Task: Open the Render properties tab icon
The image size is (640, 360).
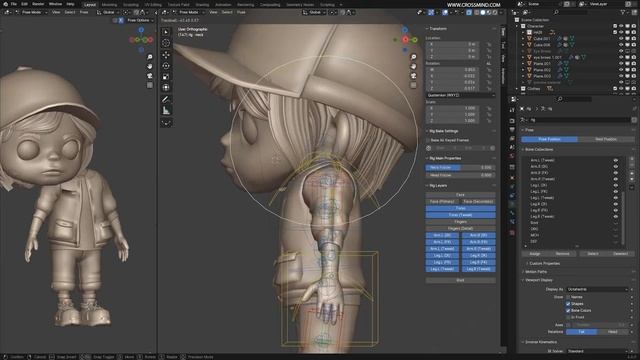Action: pos(512,121)
